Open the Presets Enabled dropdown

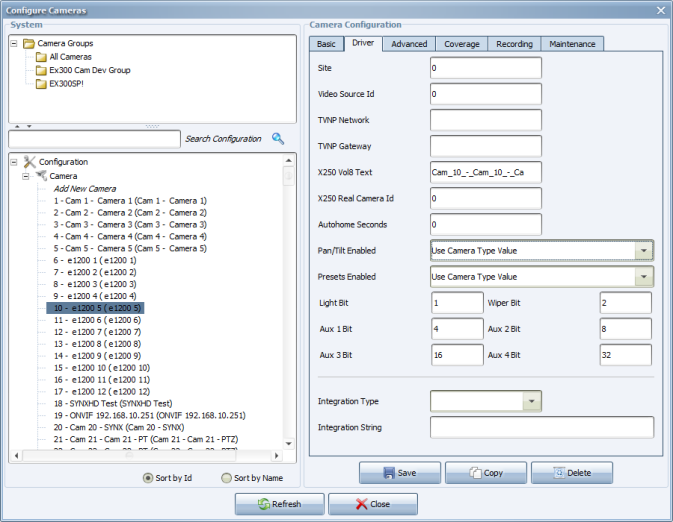[644, 277]
